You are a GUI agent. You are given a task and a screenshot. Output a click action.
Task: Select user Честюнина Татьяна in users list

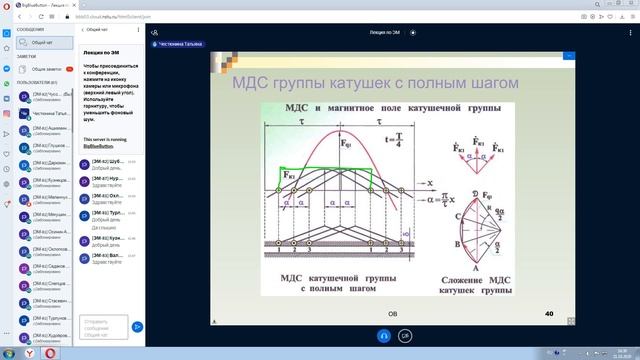coord(44,113)
